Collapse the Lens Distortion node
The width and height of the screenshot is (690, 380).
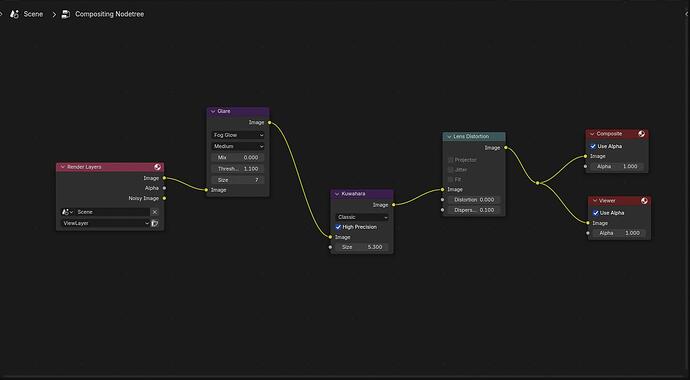[449, 137]
